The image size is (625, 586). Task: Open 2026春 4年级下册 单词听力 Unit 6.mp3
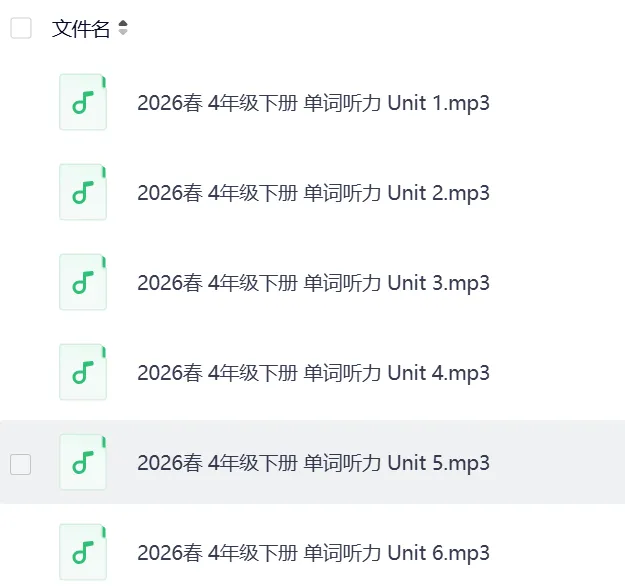click(313, 553)
